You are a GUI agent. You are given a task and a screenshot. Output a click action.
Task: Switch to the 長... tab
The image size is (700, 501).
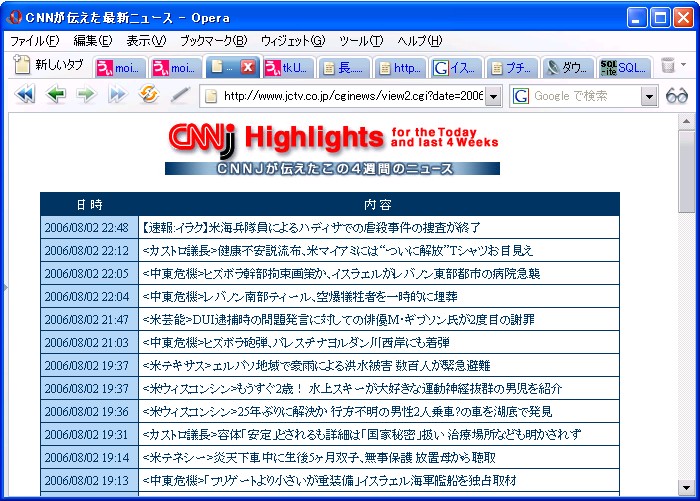(x=344, y=68)
